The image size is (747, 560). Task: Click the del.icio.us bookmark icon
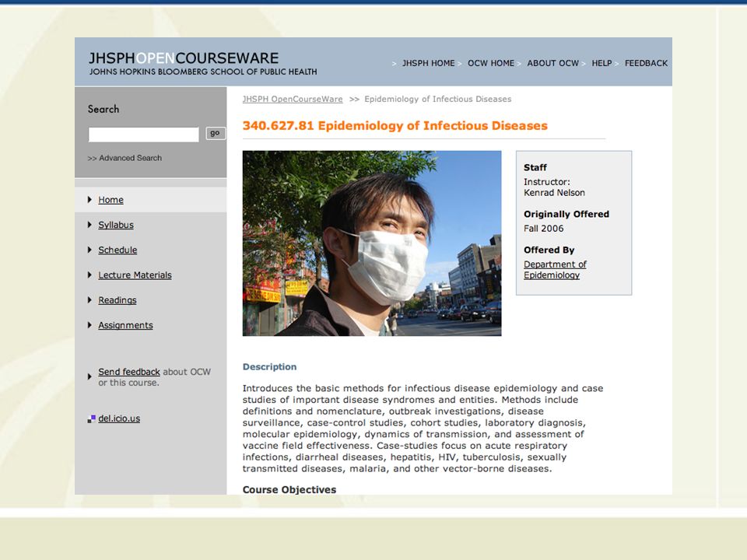pos(92,419)
